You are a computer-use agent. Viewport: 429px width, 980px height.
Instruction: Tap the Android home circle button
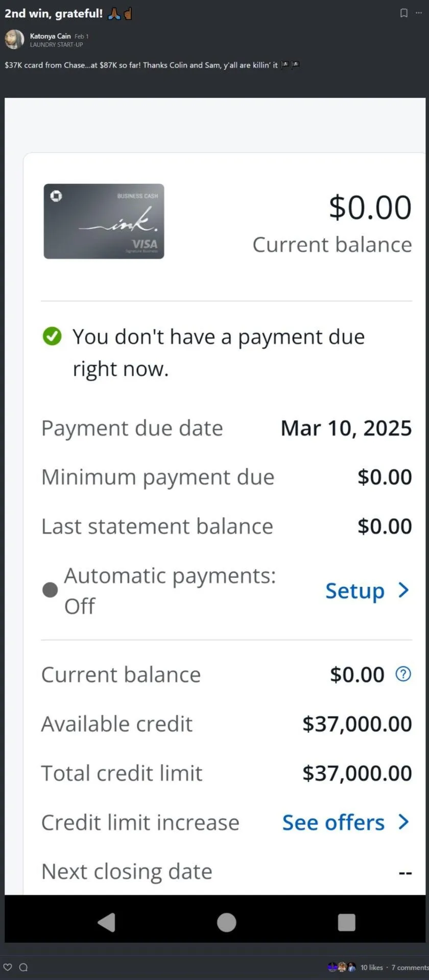pyautogui.click(x=226, y=922)
